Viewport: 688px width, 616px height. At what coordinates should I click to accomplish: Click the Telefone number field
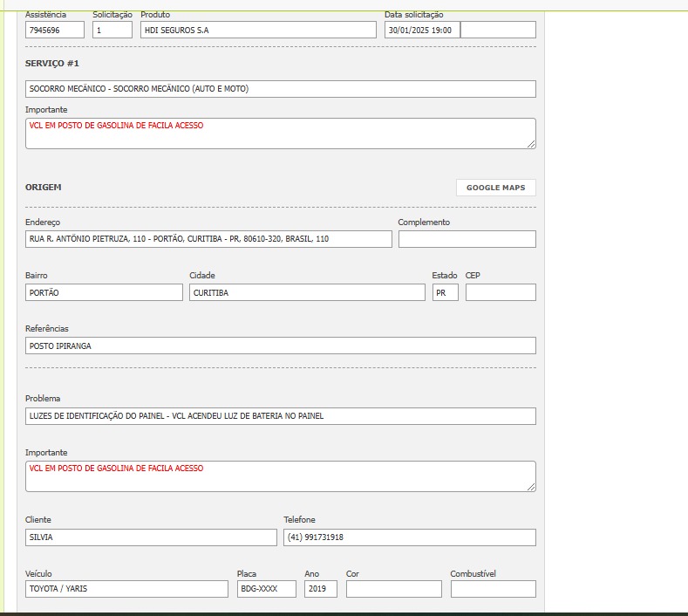409,537
